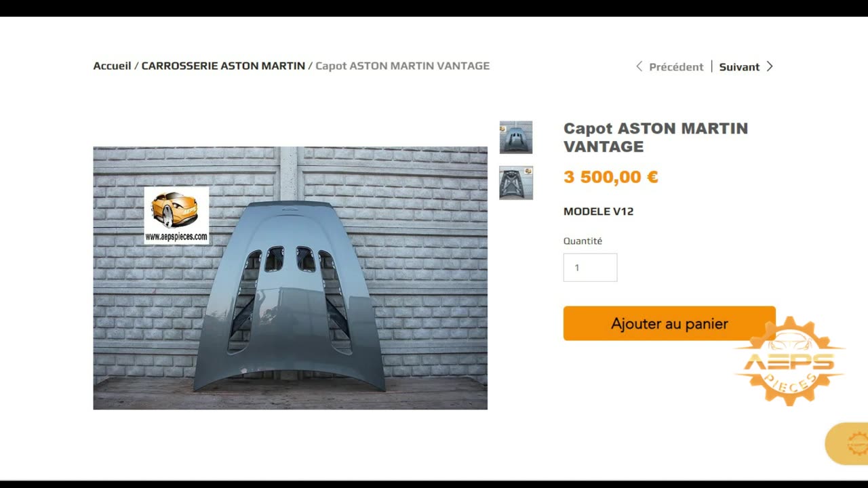Click the product title Capot ASTON MARTIN VANTAGE
The width and height of the screenshot is (868, 488).
(x=656, y=137)
